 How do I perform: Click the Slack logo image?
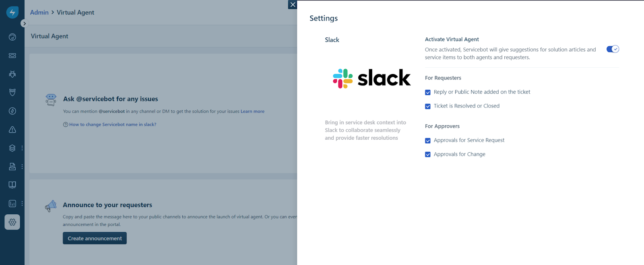pos(372,78)
